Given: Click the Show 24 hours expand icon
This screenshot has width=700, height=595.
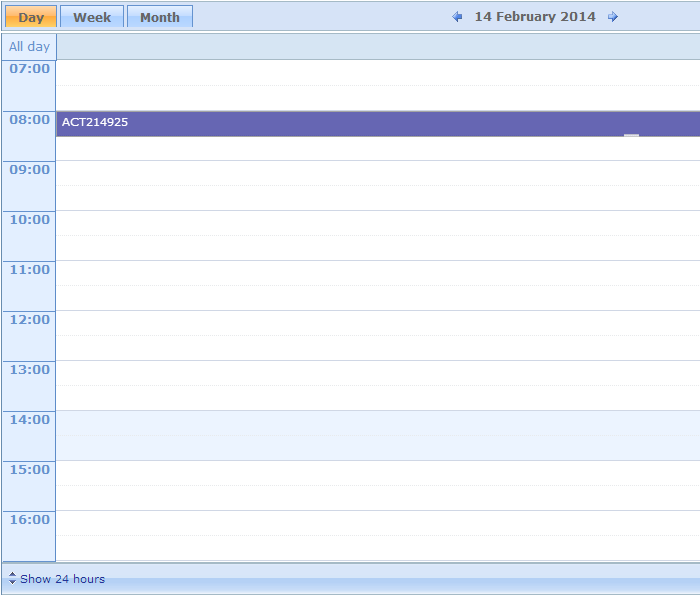Looking at the screenshot, I should click(12, 578).
